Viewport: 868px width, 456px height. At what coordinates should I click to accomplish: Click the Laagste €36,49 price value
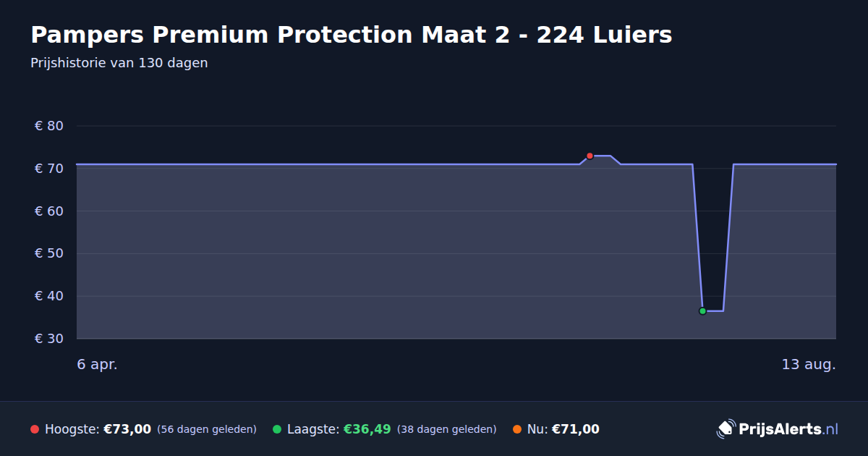click(x=367, y=429)
